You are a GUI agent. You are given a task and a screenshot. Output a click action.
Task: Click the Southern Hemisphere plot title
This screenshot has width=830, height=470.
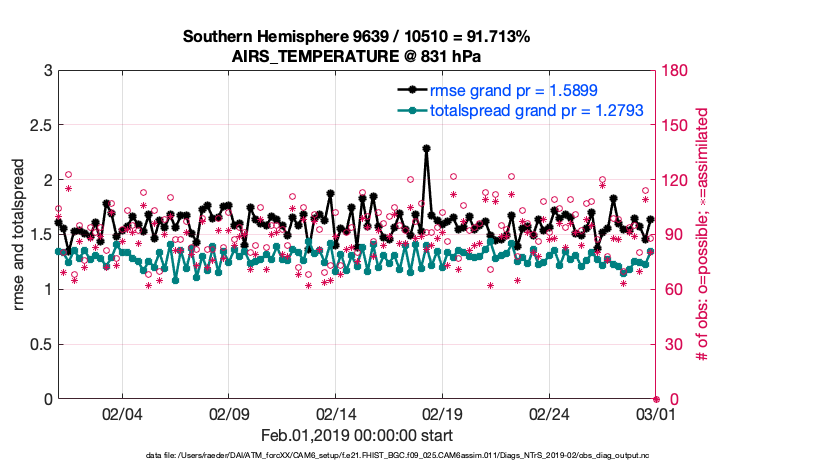pyautogui.click(x=357, y=36)
